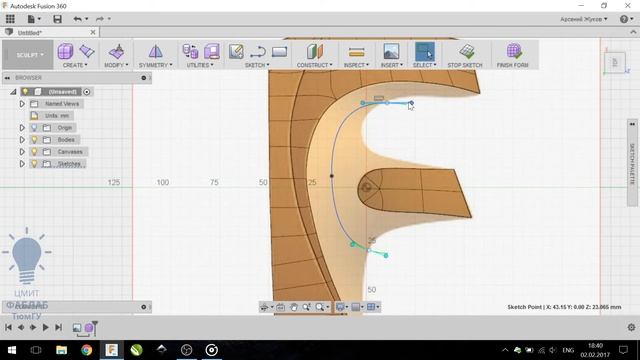Viewport: 640px width, 360px height.
Task: Click the Utilities convert icon
Action: coord(190,51)
